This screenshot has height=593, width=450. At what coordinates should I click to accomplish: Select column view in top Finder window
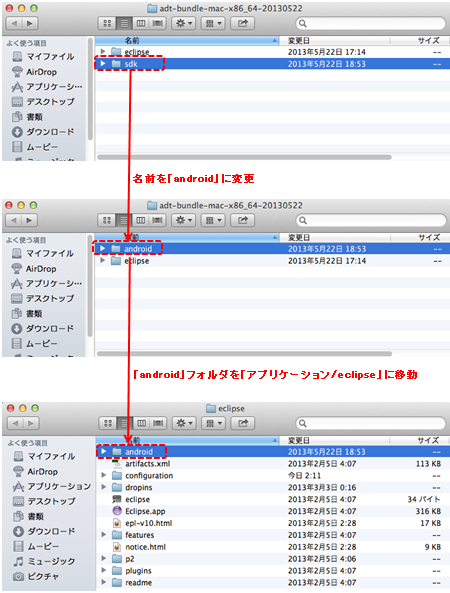tap(141, 23)
